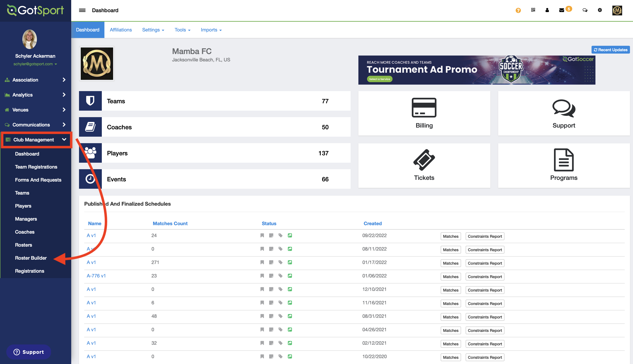Screen dimensions: 633x364
Task: Open the A v1 schedule link with 271 matches
Action: pyautogui.click(x=91, y=262)
